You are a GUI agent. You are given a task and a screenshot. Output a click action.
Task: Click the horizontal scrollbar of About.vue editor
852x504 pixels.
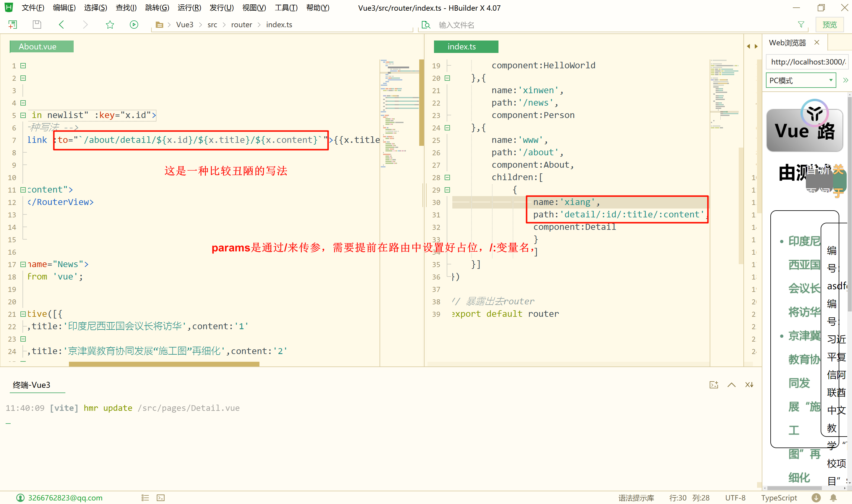(x=164, y=364)
